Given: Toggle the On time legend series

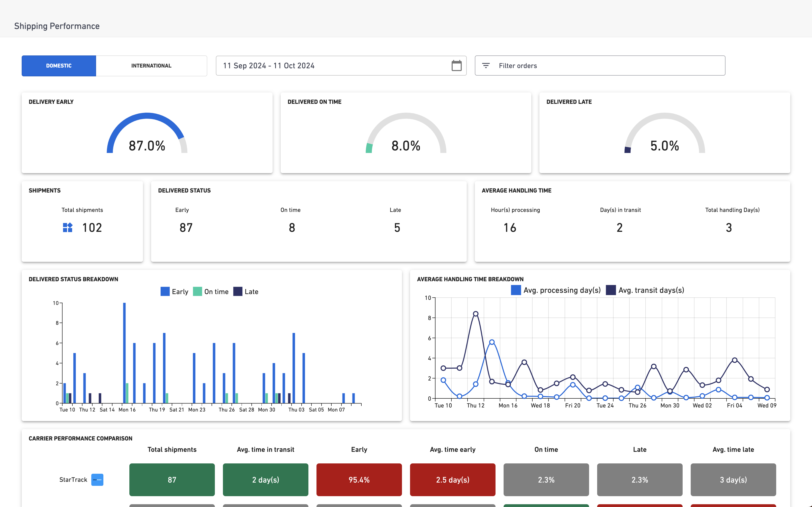Looking at the screenshot, I should 211,291.
